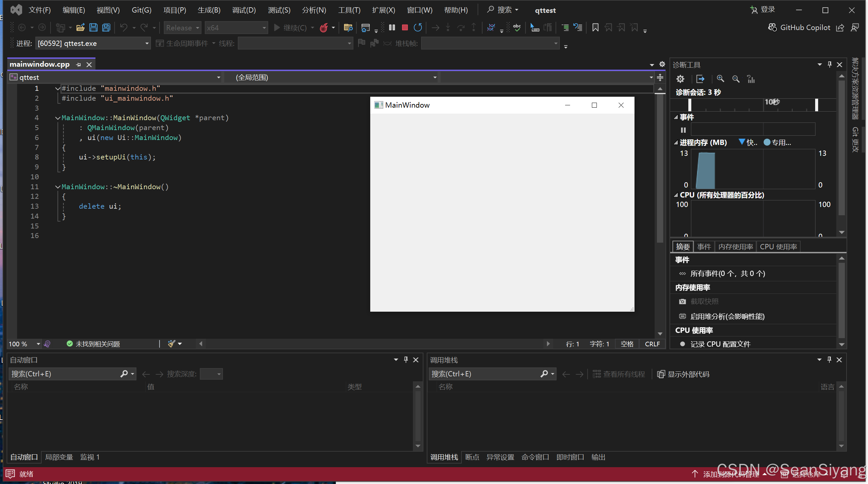Image resolution: width=868 pixels, height=484 pixels.
Task: Pin the diagnostics tool panel
Action: pos(829,64)
